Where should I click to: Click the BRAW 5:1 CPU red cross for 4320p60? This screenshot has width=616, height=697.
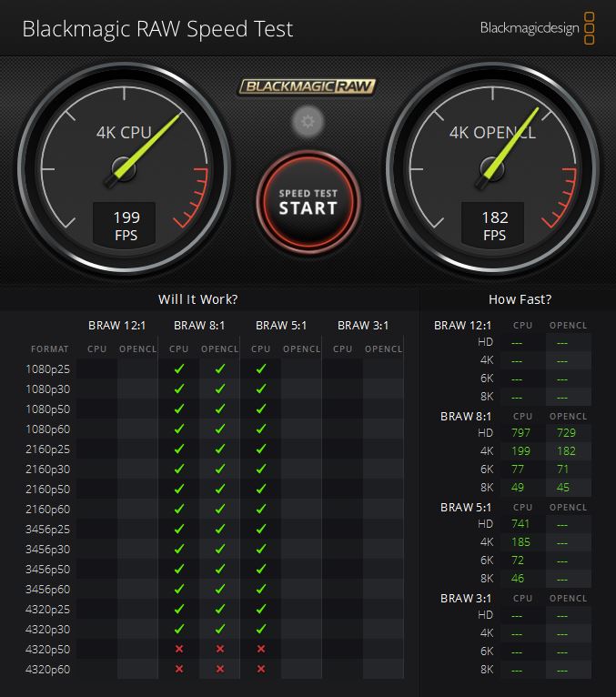coord(261,669)
